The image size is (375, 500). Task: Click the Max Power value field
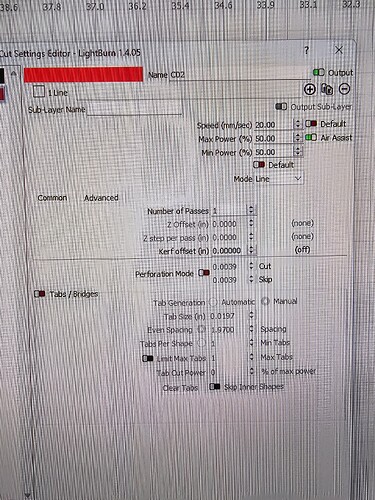point(274,138)
